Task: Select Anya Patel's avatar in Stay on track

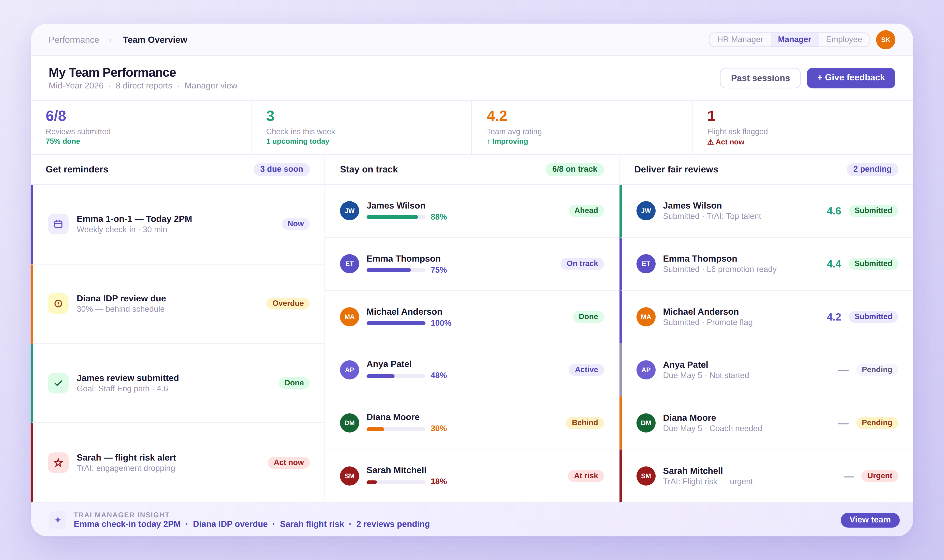Action: (x=349, y=369)
